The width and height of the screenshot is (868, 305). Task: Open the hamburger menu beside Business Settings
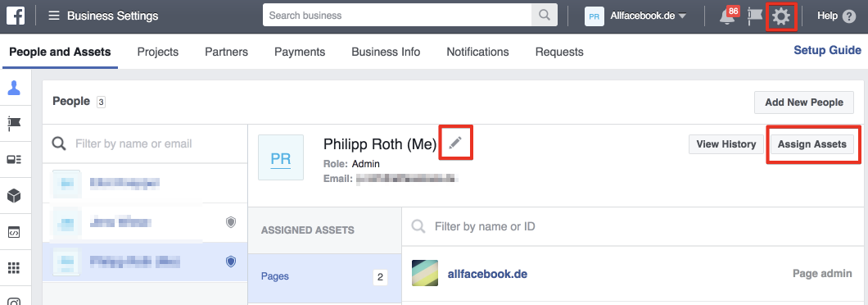click(54, 16)
